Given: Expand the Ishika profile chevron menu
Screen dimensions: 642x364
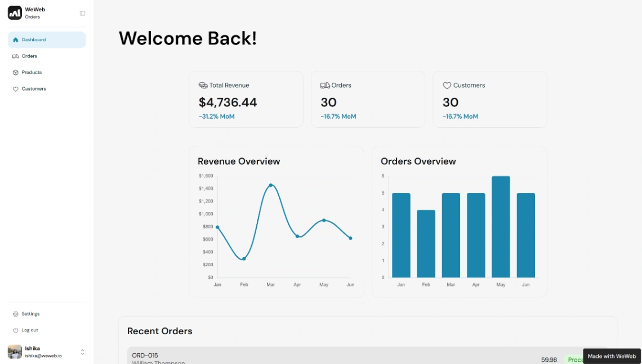Looking at the screenshot, I should click(82, 352).
